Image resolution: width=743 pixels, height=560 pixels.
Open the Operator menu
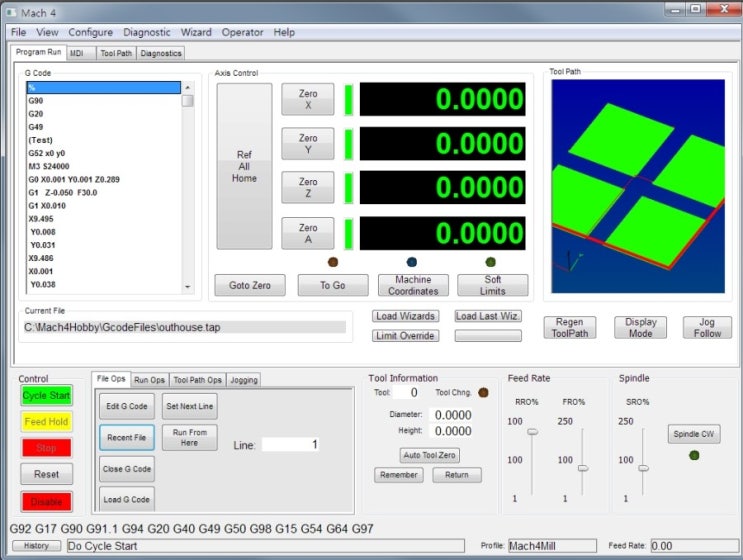[x=243, y=32]
